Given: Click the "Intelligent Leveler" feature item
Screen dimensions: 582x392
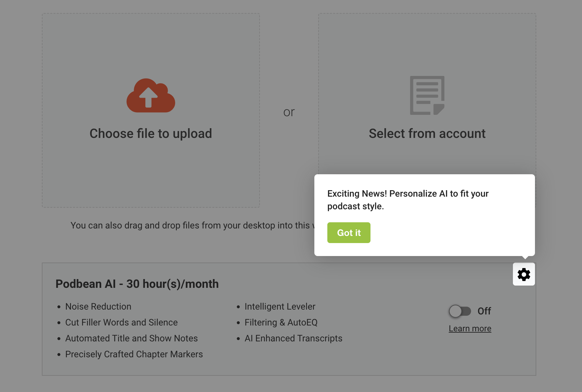Looking at the screenshot, I should 280,307.
